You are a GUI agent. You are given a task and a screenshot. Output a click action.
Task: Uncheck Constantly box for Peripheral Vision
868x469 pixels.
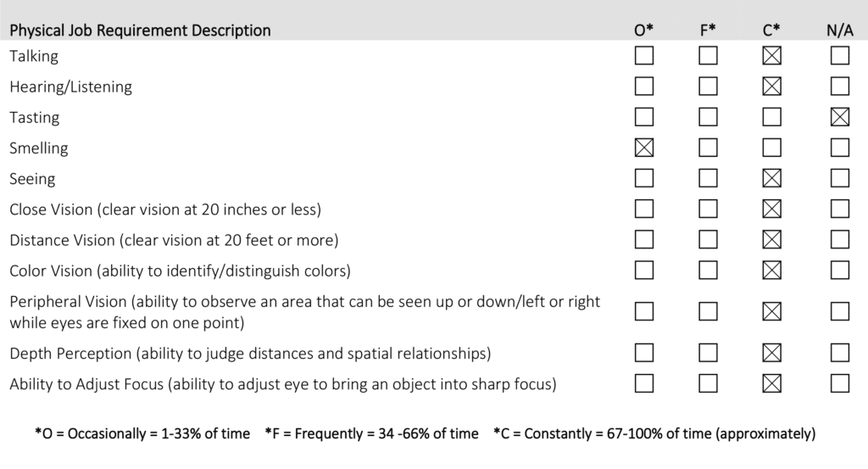(771, 311)
